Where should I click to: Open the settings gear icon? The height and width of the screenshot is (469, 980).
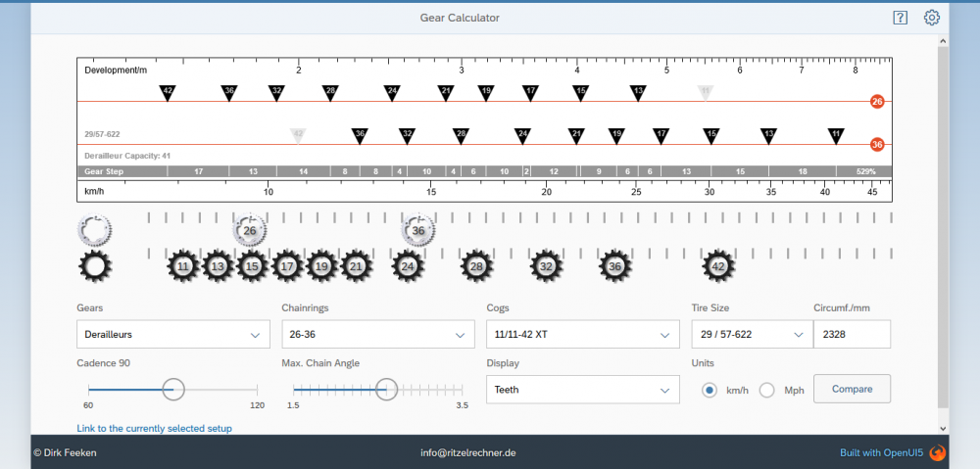pyautogui.click(x=932, y=18)
